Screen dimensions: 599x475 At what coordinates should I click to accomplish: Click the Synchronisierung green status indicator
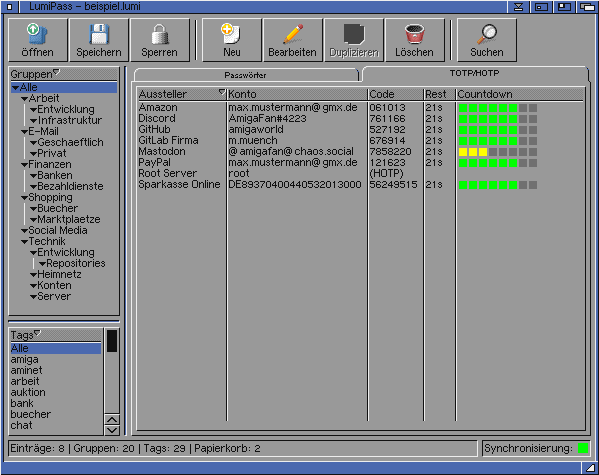(583, 448)
